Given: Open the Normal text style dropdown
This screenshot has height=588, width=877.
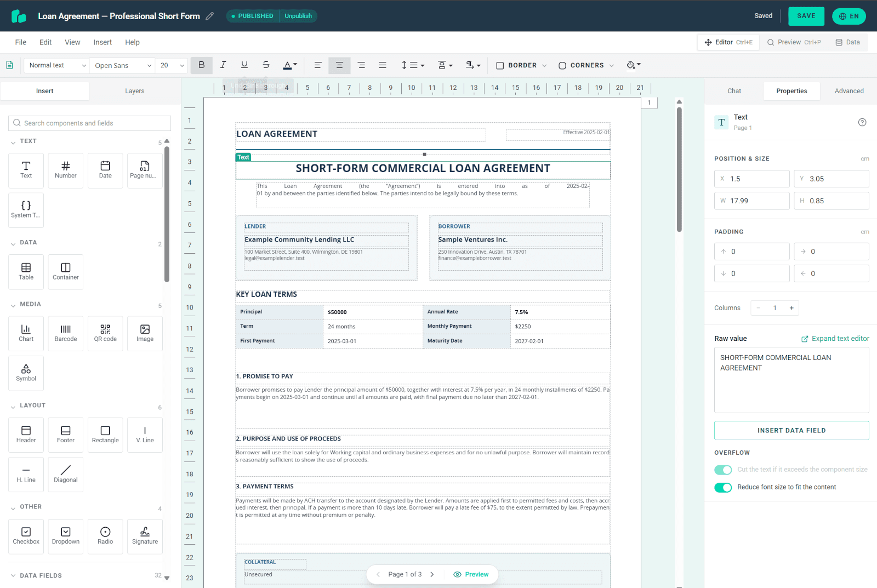Looking at the screenshot, I should [x=56, y=65].
